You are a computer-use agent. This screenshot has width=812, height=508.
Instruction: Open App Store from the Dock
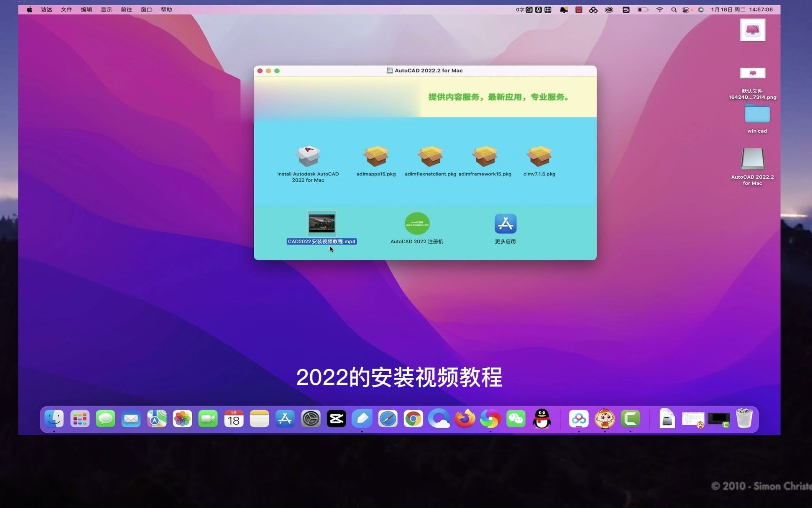click(x=285, y=419)
